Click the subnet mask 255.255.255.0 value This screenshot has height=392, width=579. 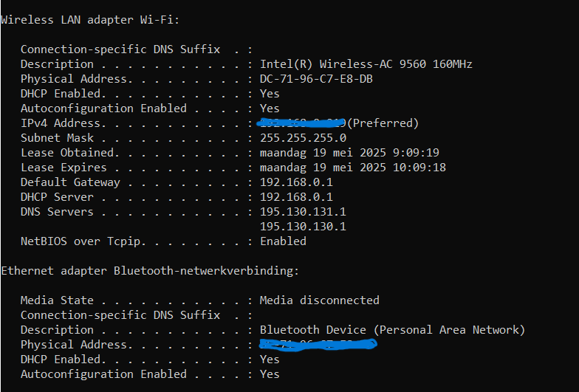point(303,137)
